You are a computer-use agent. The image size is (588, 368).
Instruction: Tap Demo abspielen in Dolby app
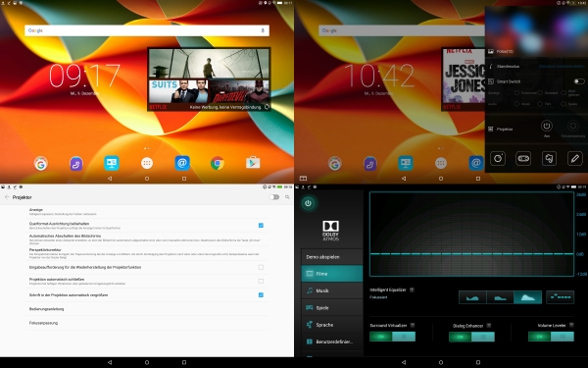point(332,257)
